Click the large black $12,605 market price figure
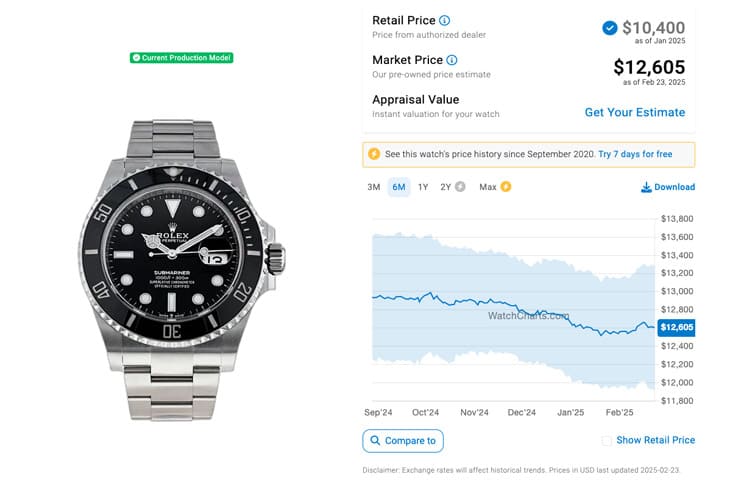The image size is (730, 483). (649, 68)
